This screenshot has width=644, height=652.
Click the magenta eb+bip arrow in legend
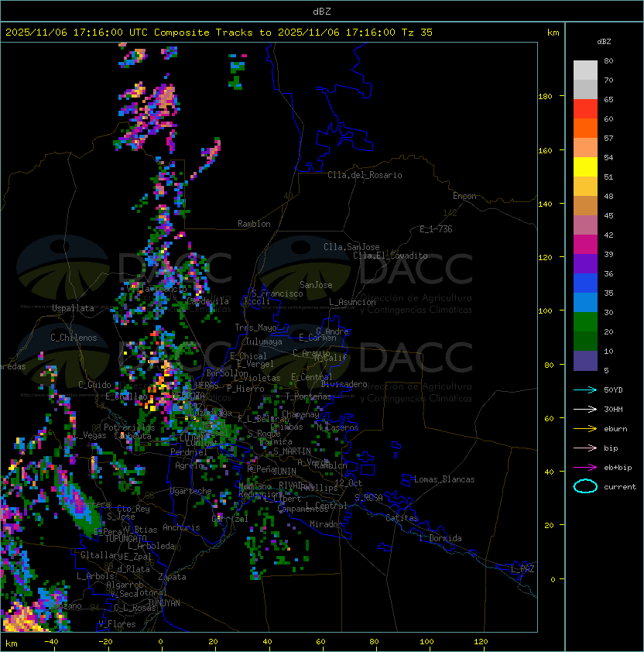[585, 468]
